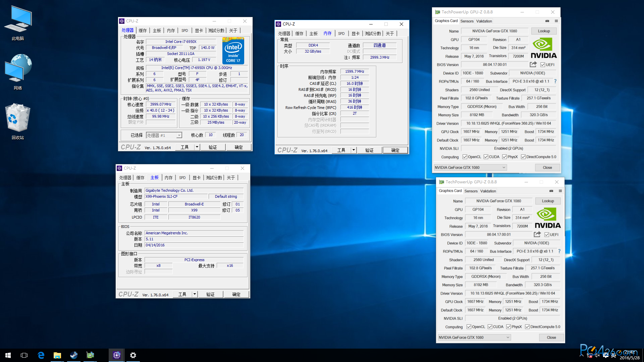The height and width of the screenshot is (362, 644).
Task: Toggle the CUDA checkbox in upper GPU-Z
Action: point(486,157)
